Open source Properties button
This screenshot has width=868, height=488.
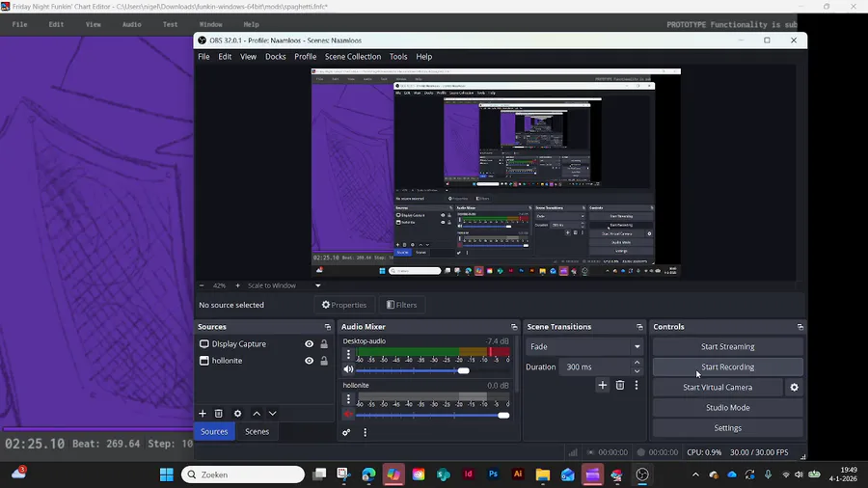pos(344,305)
